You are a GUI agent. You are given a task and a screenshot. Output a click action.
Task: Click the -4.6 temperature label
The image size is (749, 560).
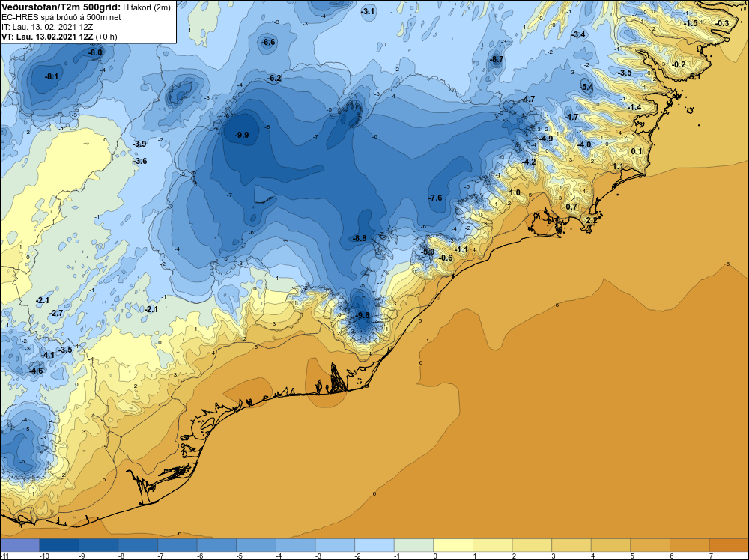[36, 371]
